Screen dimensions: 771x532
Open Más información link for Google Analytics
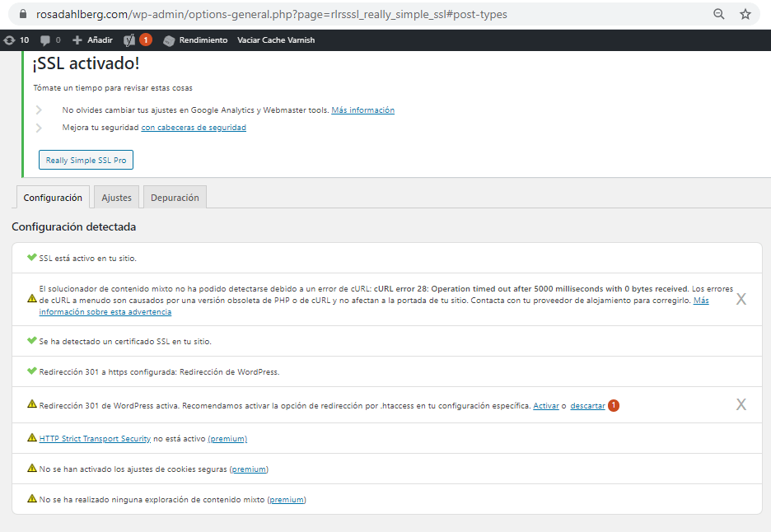point(363,110)
